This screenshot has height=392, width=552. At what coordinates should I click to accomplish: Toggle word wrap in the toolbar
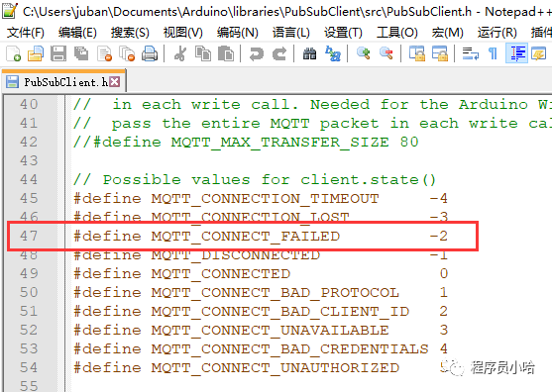471,53
